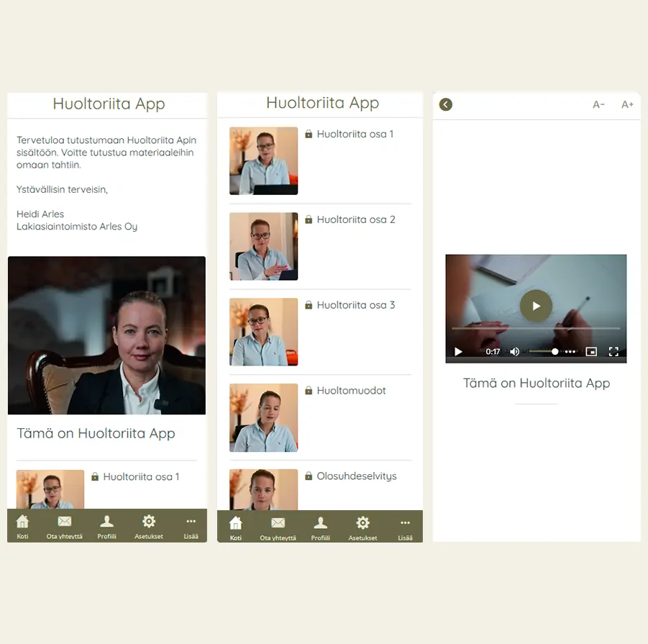The image size is (648, 644).
Task: Click Ystävällisin terveisin text
Action: pos(62,189)
